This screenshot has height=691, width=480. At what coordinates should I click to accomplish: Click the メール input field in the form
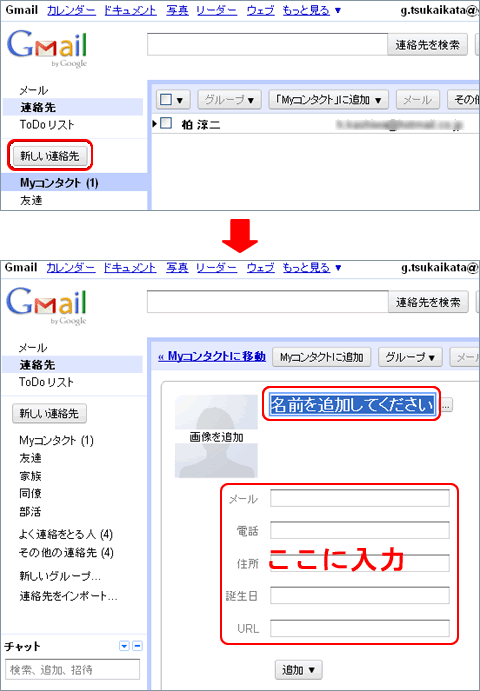pos(360,498)
